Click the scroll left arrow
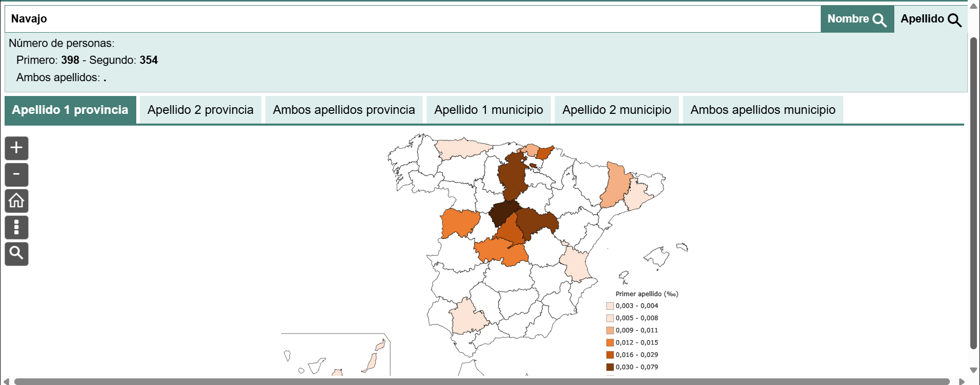Viewport: 980px width, 385px height. click(x=6, y=381)
